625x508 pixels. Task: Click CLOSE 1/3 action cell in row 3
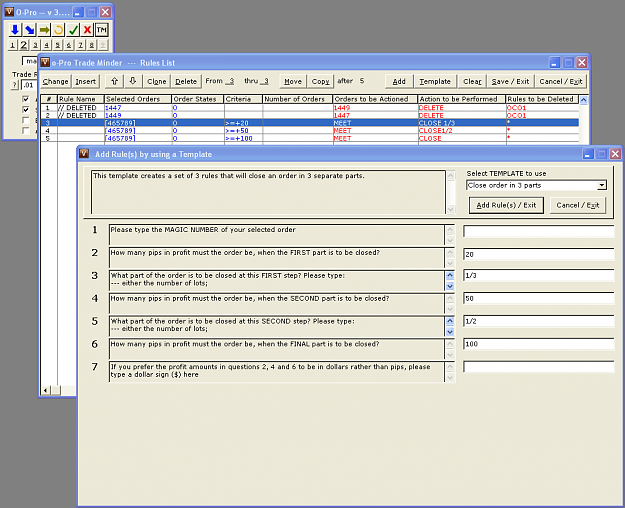click(x=462, y=123)
